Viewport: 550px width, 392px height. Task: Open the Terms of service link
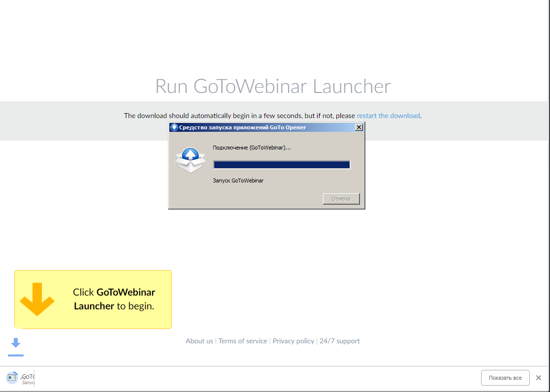coord(243,341)
